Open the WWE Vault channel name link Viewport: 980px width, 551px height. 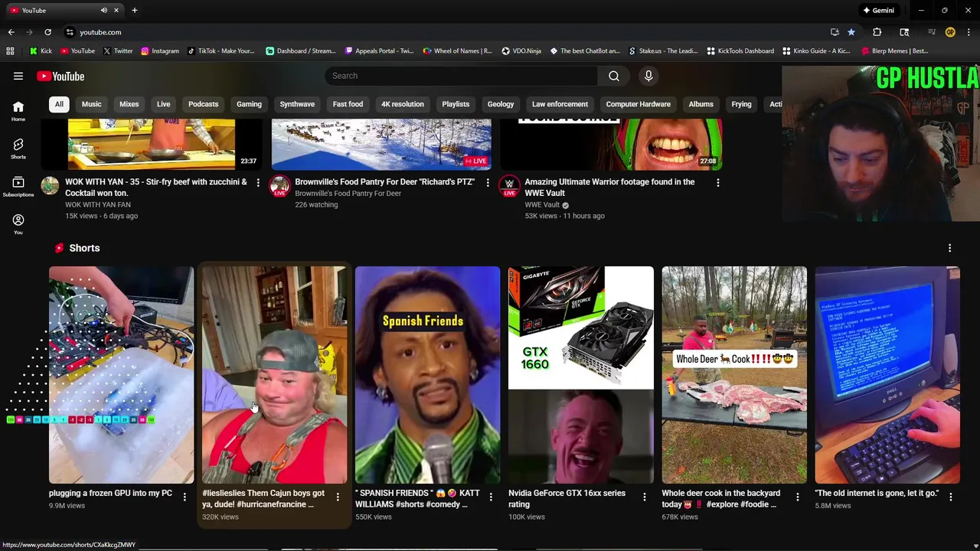(542, 205)
